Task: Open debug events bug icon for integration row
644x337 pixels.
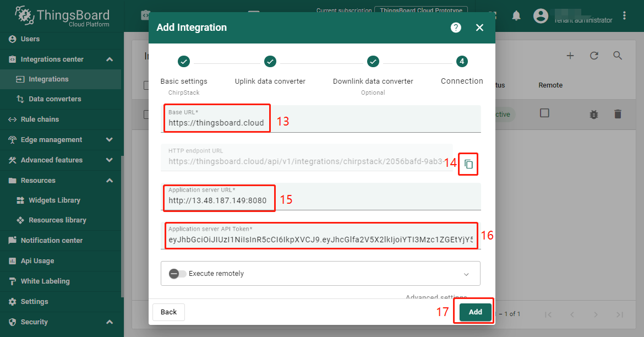Action: coord(594,114)
